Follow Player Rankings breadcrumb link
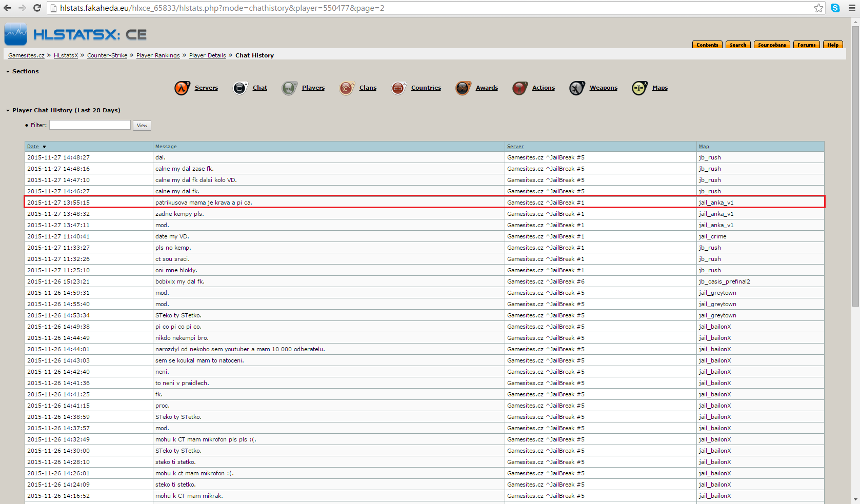Viewport: 860px width, 504px height. pos(158,55)
